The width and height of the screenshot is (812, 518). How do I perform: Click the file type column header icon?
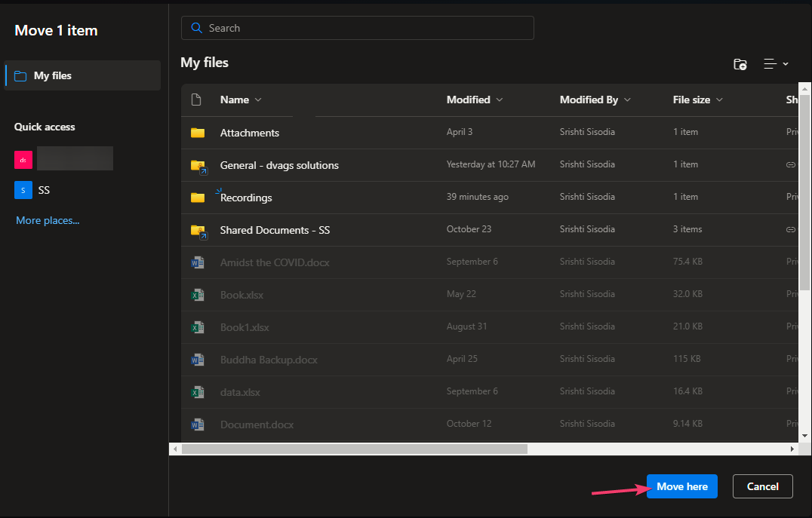tap(197, 100)
